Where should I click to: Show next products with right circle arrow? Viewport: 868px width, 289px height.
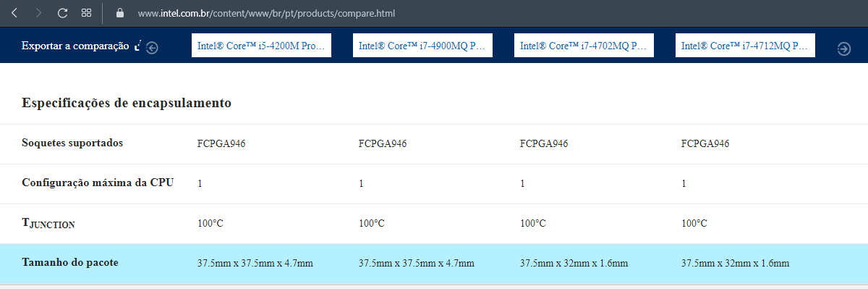(x=843, y=49)
